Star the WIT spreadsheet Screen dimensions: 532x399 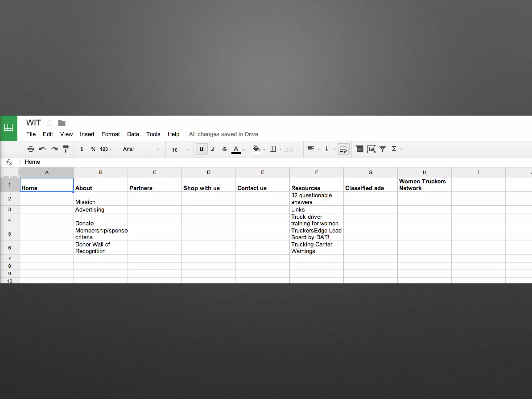click(49, 123)
